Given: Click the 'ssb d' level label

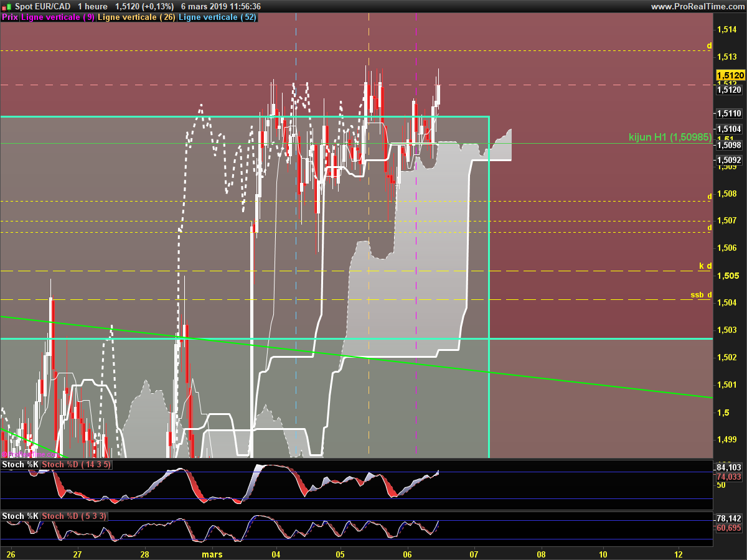Looking at the screenshot, I should [x=701, y=295].
